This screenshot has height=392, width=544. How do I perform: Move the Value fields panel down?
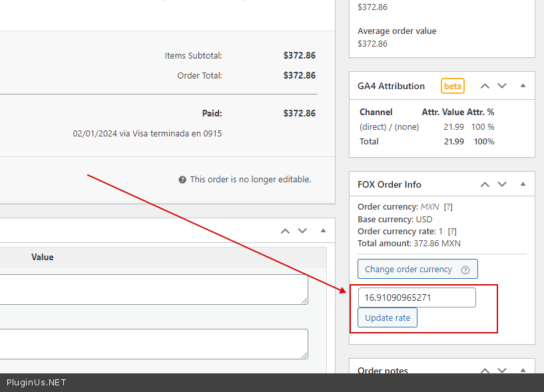[x=302, y=231]
